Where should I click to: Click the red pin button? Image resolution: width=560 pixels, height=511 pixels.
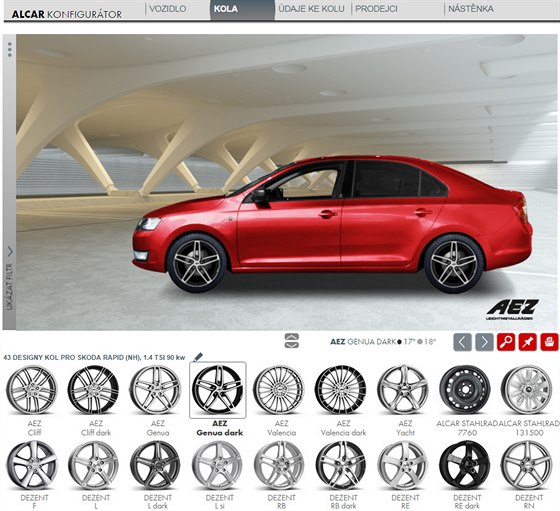click(x=528, y=342)
